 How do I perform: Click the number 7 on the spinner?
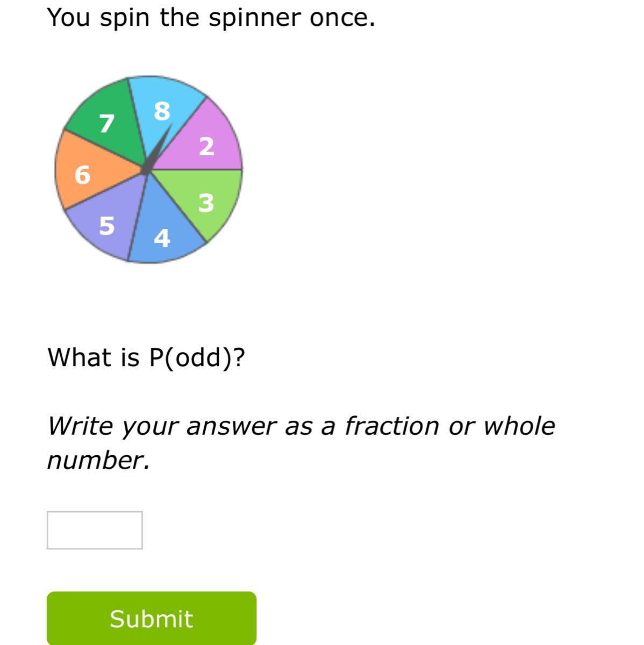pyautogui.click(x=107, y=123)
